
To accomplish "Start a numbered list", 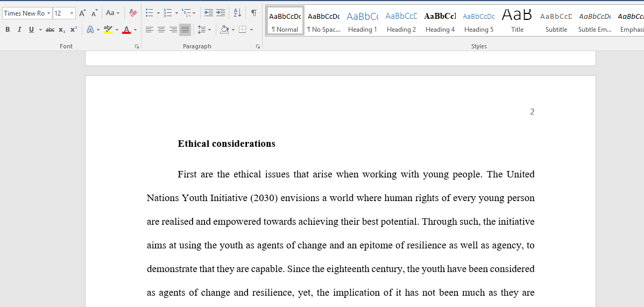I will click(167, 13).
